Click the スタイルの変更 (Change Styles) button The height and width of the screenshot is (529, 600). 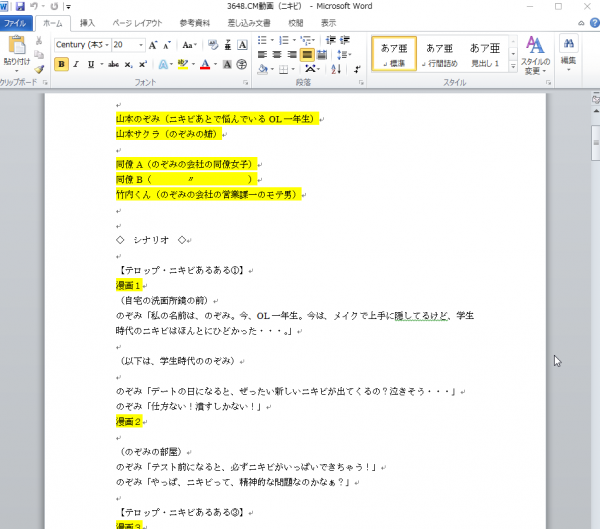535,55
